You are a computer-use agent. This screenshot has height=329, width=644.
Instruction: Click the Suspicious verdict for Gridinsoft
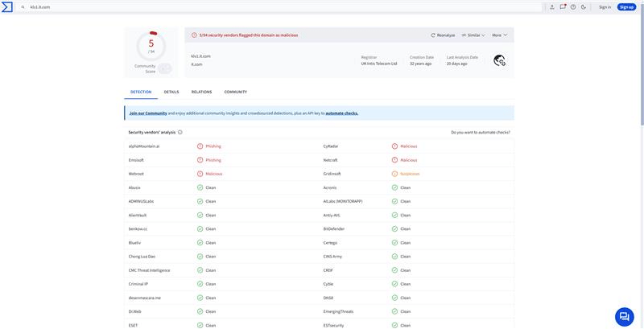click(410, 174)
